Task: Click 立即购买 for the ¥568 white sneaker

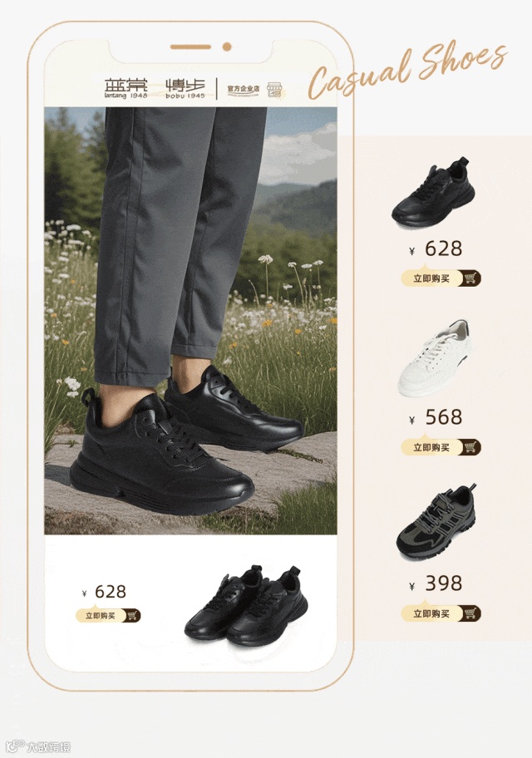Action: pos(431,447)
